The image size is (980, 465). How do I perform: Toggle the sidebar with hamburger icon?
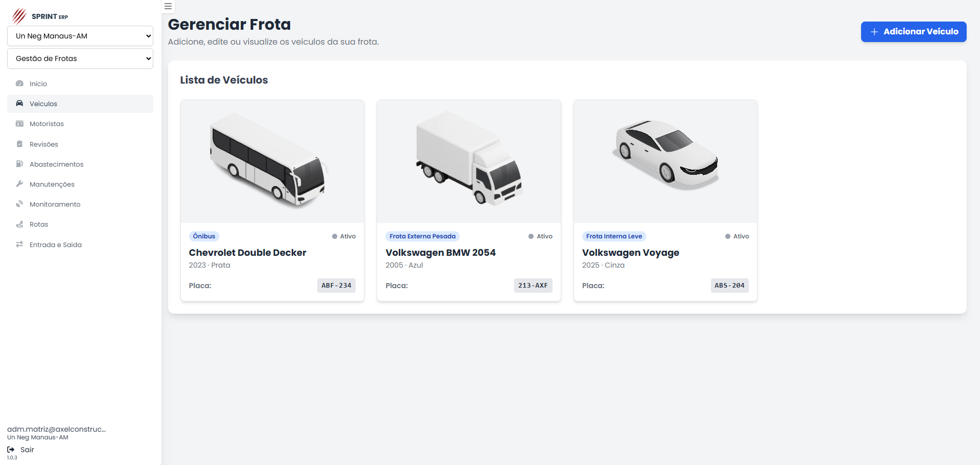click(x=168, y=7)
